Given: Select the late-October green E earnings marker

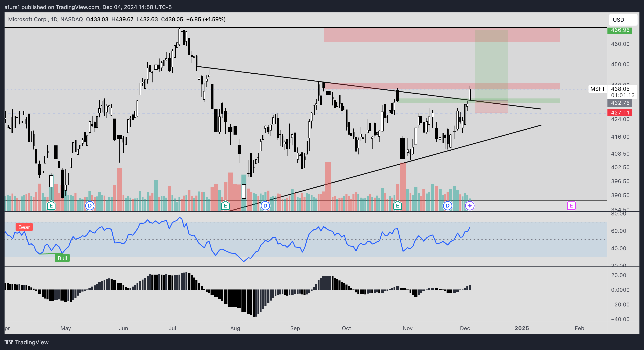Looking at the screenshot, I should tap(398, 206).
